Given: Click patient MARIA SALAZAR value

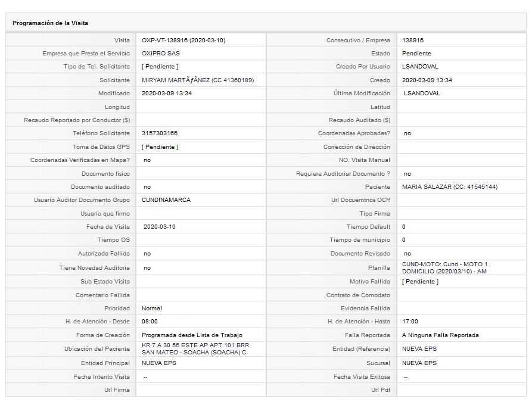Looking at the screenshot, I should [450, 186].
